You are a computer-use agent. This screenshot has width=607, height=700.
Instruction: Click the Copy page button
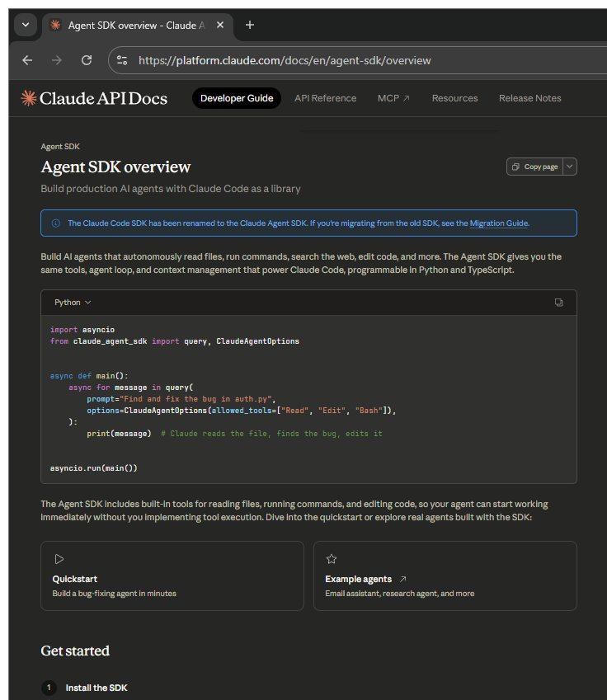[x=535, y=167]
